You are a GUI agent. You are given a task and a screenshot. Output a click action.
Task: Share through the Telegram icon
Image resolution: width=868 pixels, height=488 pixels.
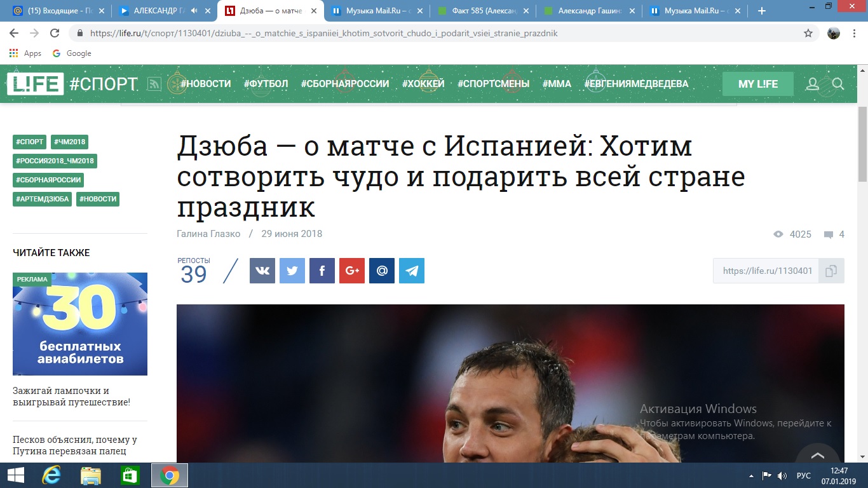coord(412,271)
